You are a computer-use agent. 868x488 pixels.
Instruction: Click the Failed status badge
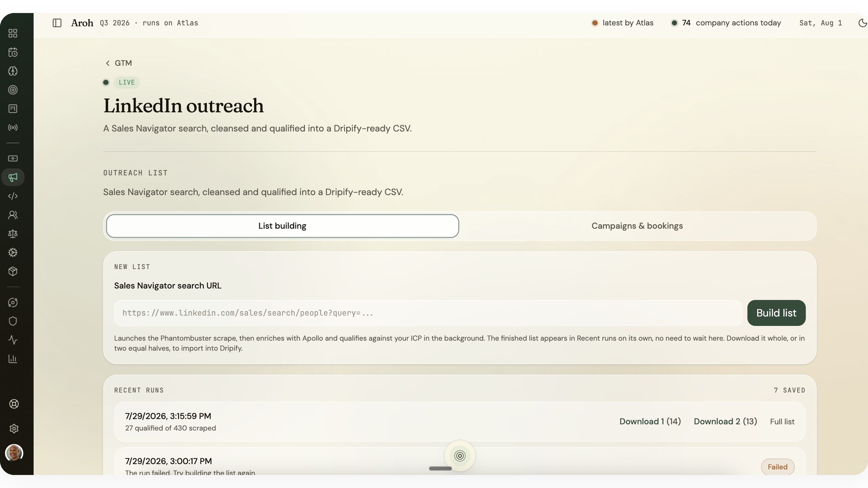777,467
